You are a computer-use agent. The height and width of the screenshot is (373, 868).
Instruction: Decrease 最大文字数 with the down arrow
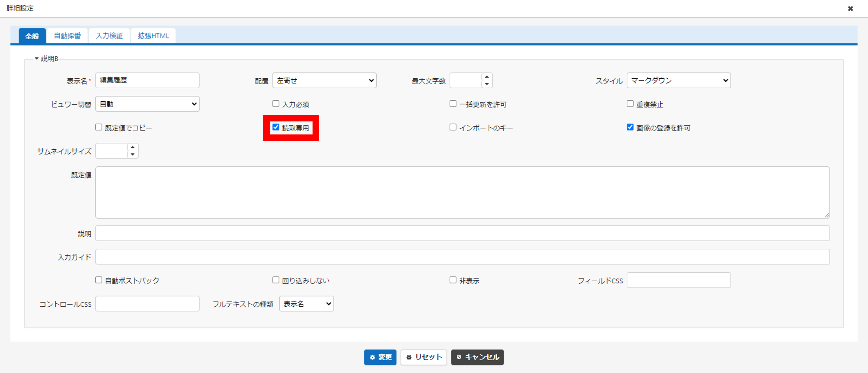point(487,84)
